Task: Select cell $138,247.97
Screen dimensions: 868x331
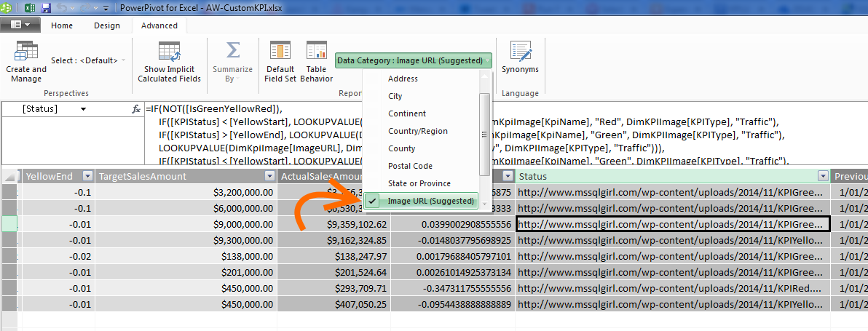Action: pyautogui.click(x=334, y=256)
